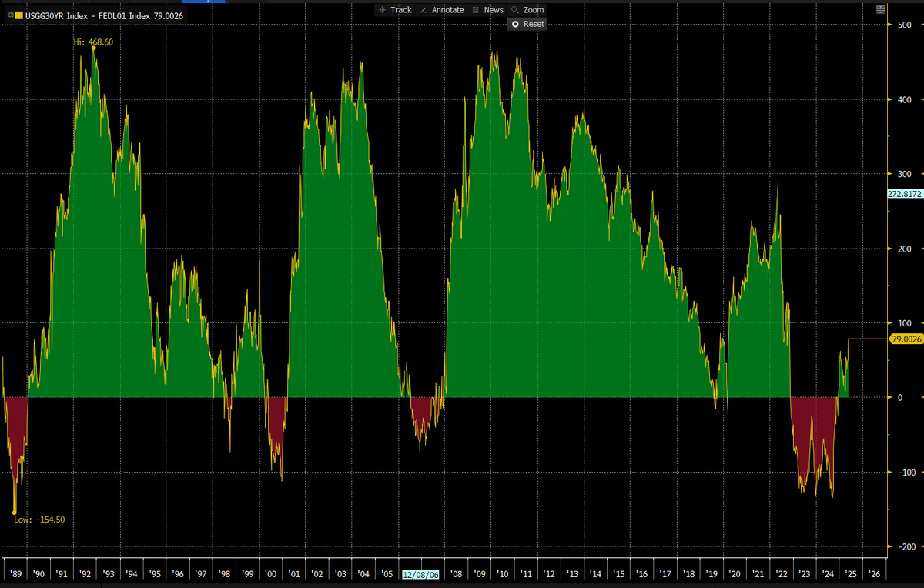Click the yellow dot at the chart high
924x588 pixels.
pos(94,48)
